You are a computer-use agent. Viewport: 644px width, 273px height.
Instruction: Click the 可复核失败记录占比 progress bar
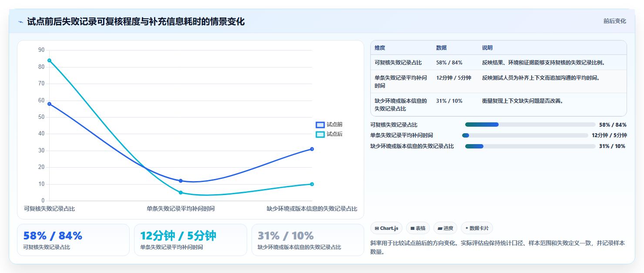pos(530,125)
